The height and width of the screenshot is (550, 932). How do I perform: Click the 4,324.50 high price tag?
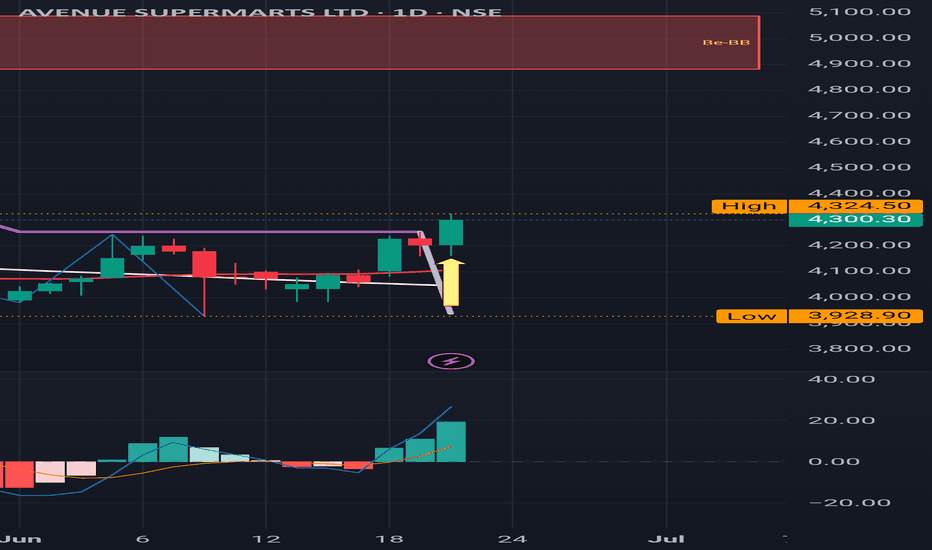pos(856,206)
